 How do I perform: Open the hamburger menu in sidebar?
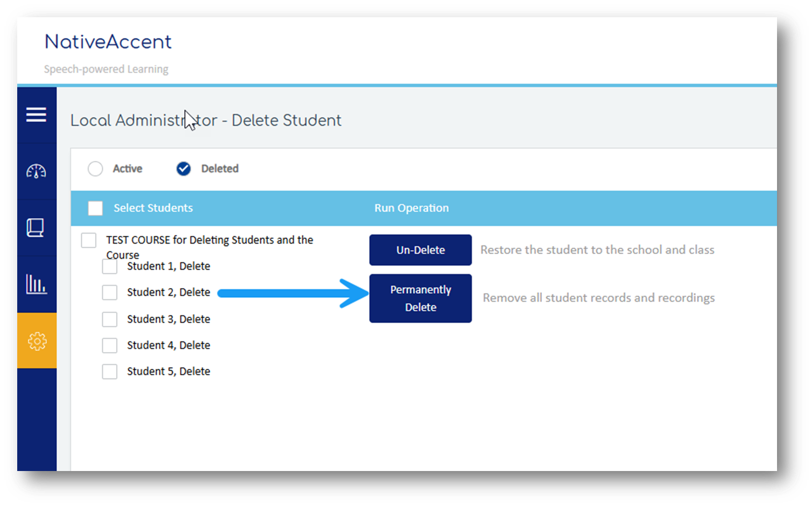click(36, 115)
